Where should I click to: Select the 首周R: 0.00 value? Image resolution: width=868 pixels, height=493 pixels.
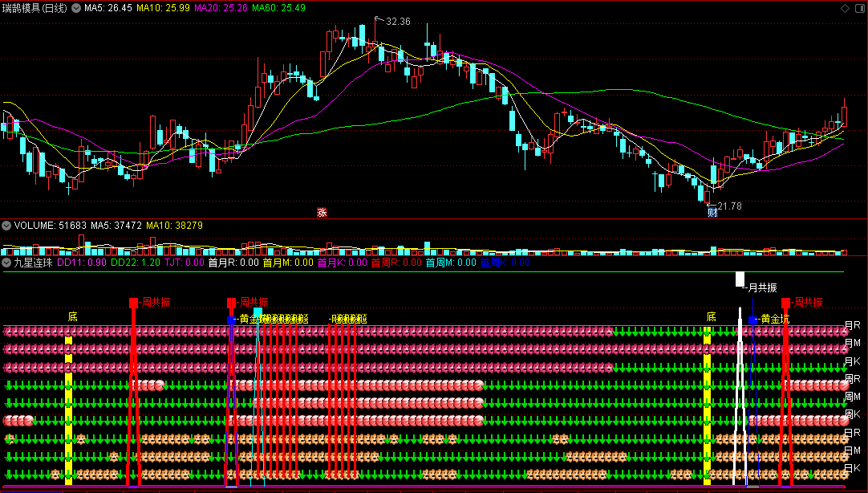[396, 263]
